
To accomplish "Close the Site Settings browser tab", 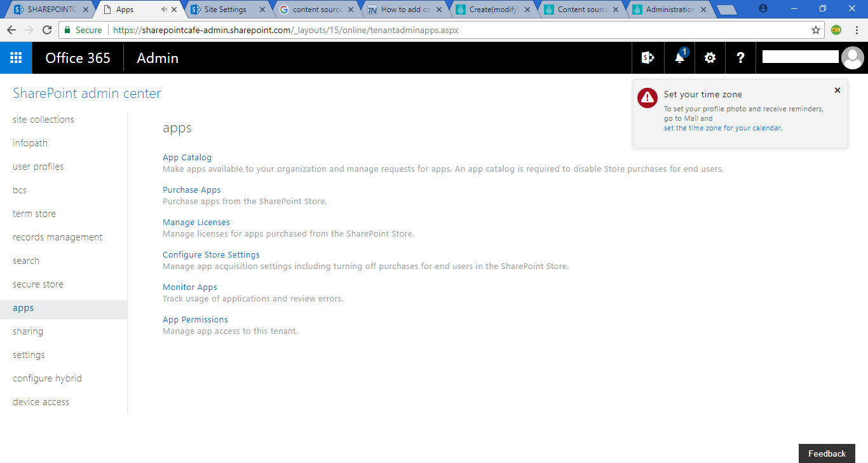I will [262, 10].
